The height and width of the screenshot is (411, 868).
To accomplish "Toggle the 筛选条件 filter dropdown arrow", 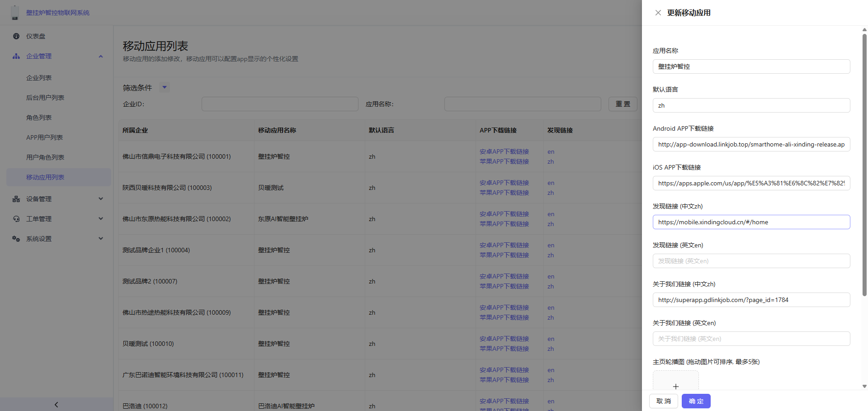I will pyautogui.click(x=165, y=87).
